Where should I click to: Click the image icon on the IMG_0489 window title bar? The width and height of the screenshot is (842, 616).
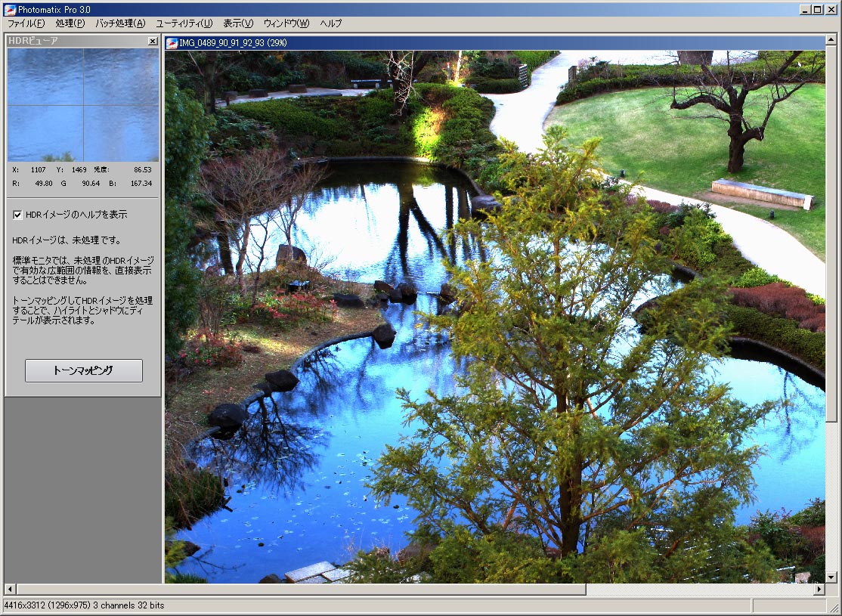pyautogui.click(x=170, y=42)
